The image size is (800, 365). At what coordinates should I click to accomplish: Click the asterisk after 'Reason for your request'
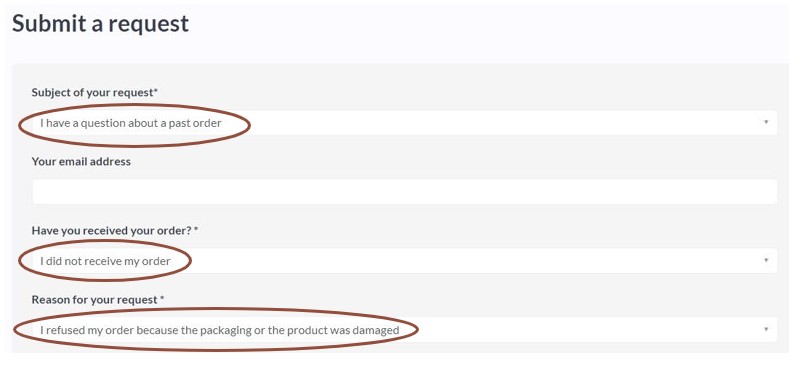162,299
